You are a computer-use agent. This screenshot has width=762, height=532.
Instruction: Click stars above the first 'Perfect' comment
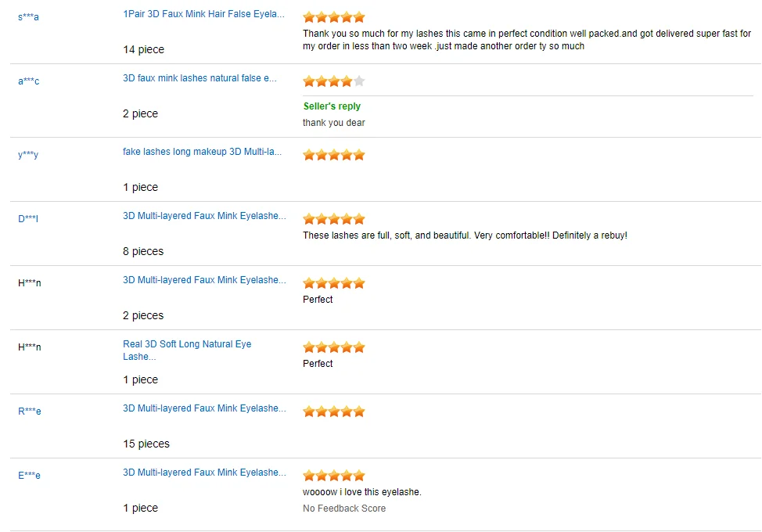(x=334, y=283)
